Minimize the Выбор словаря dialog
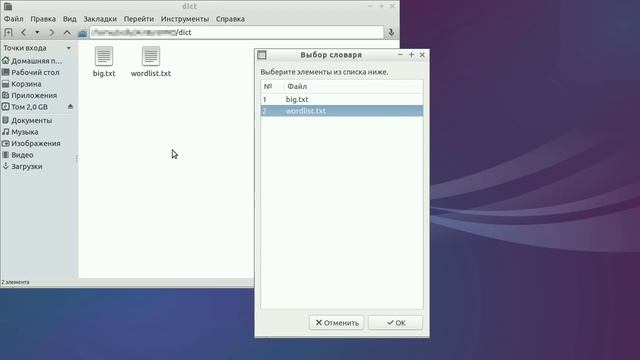Viewport: 640px width, 360px height. click(x=400, y=55)
